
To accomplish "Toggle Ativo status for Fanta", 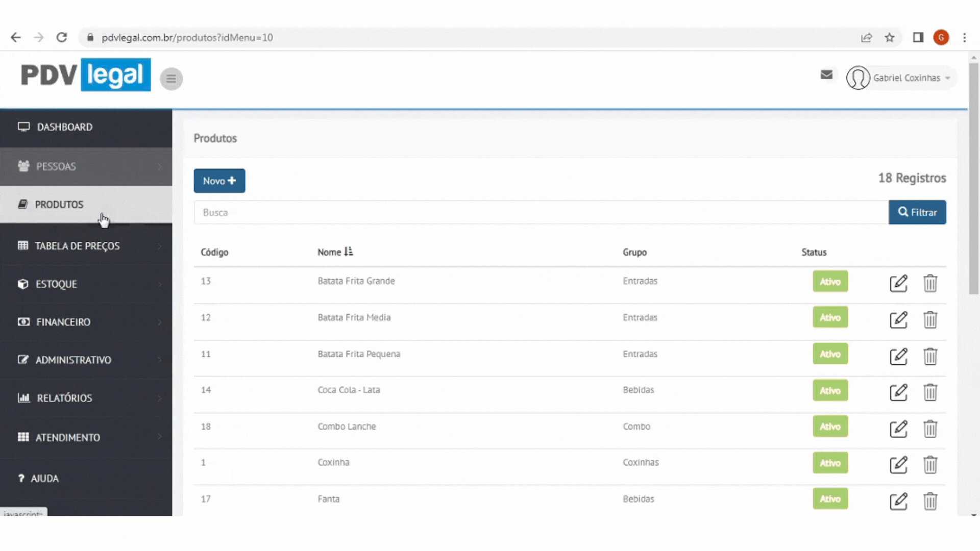I will coord(830,499).
